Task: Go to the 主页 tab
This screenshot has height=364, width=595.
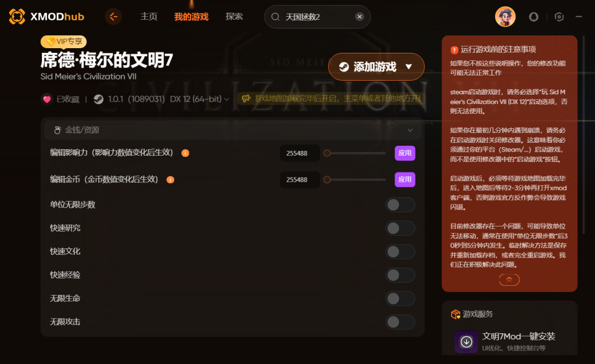Action: point(149,17)
